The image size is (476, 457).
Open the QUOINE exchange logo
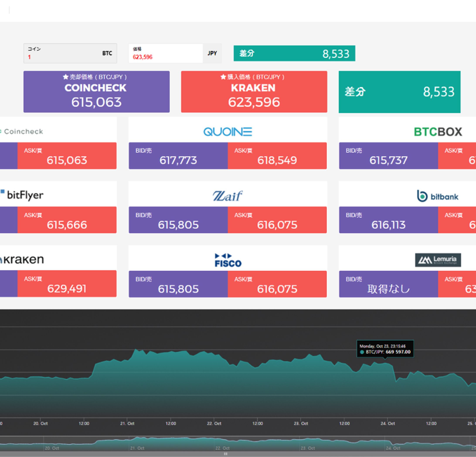228,132
